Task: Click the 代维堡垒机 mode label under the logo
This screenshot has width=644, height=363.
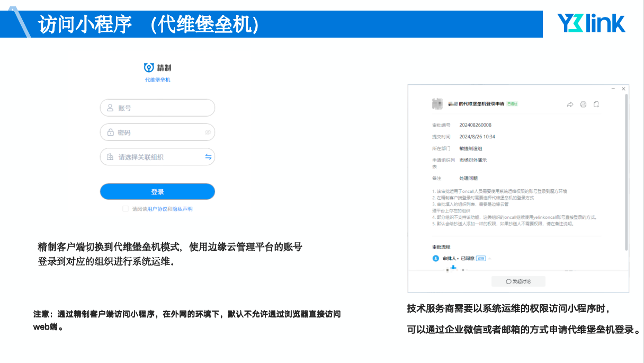Action: pyautogui.click(x=158, y=80)
